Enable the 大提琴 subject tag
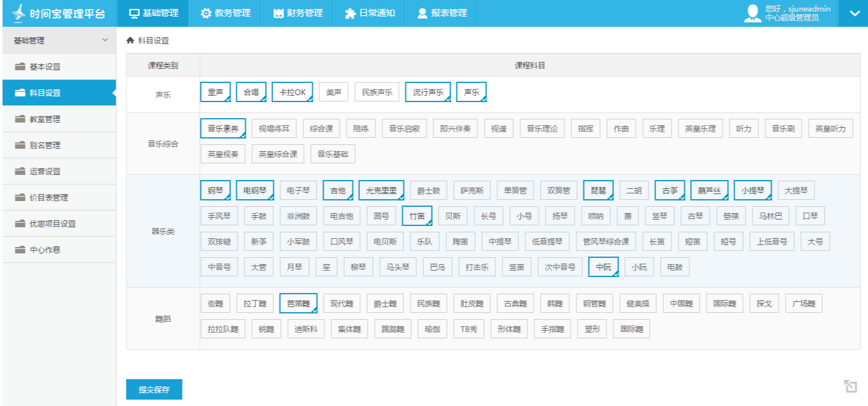868x406 pixels. [797, 190]
